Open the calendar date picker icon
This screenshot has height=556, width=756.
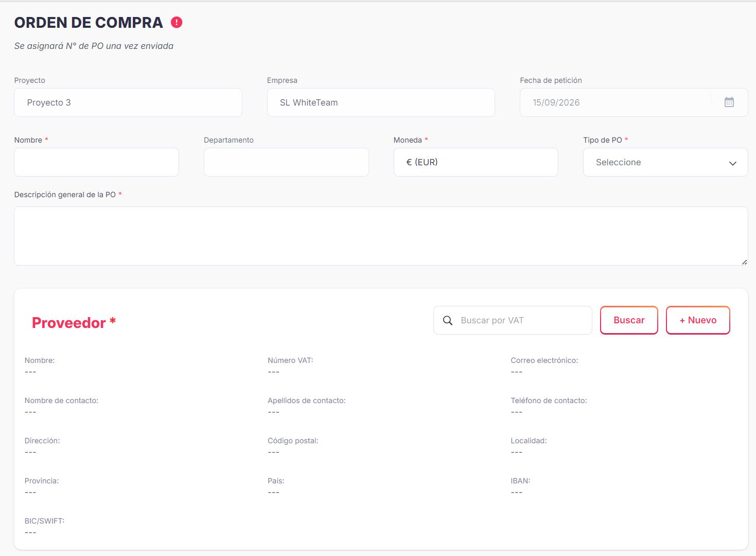[x=729, y=102]
